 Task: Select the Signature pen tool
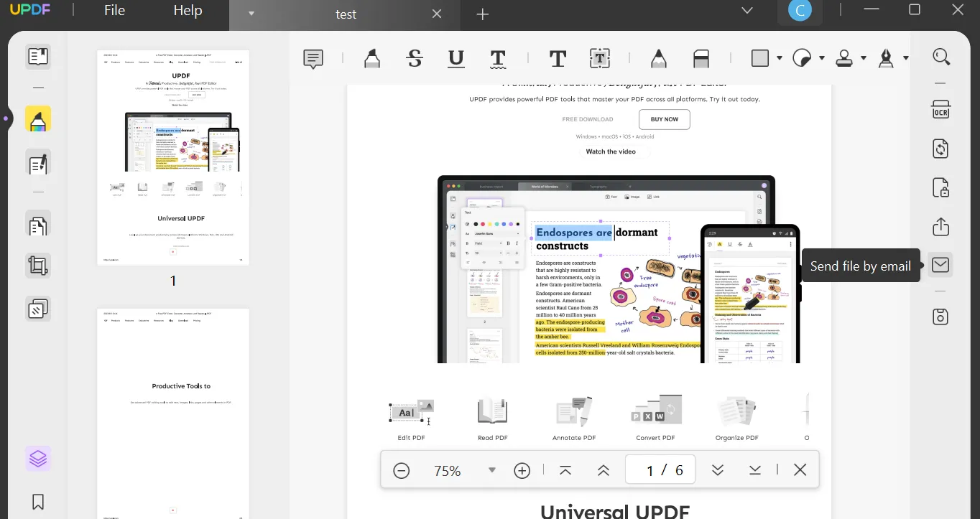[887, 58]
